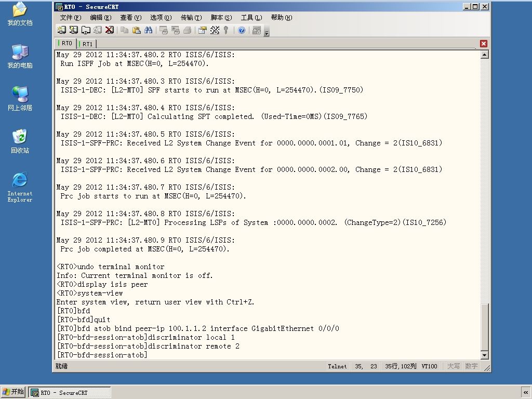Screen dimensions: 532x399
Task: Click the SecureCRT title bar icon
Action: [x=59, y=6]
